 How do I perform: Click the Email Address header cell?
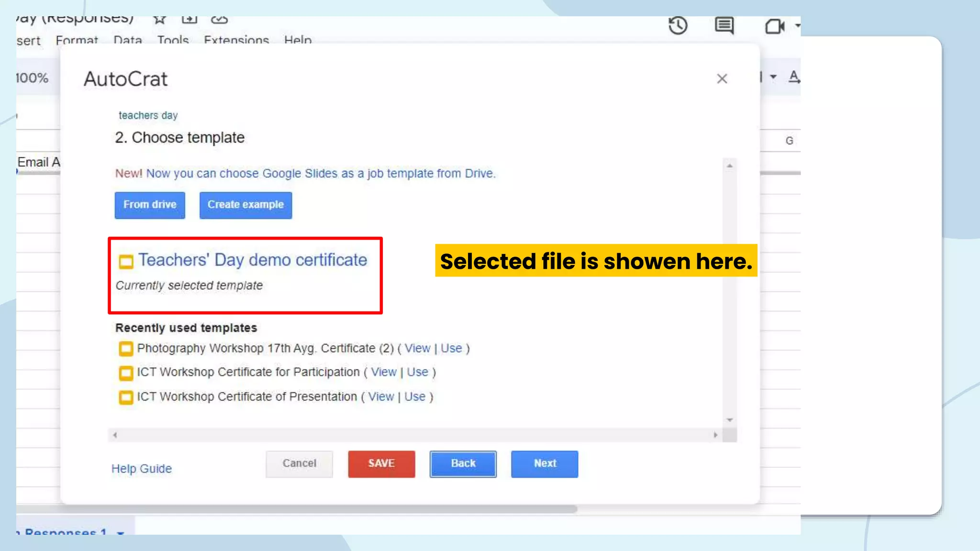tap(39, 162)
